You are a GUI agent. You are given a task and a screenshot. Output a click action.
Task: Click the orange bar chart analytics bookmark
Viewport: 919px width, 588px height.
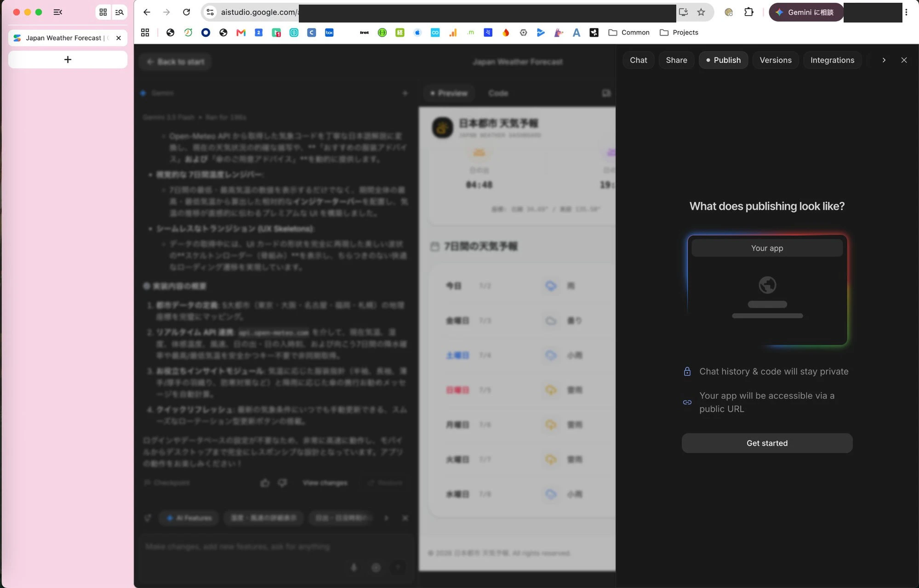453,33
